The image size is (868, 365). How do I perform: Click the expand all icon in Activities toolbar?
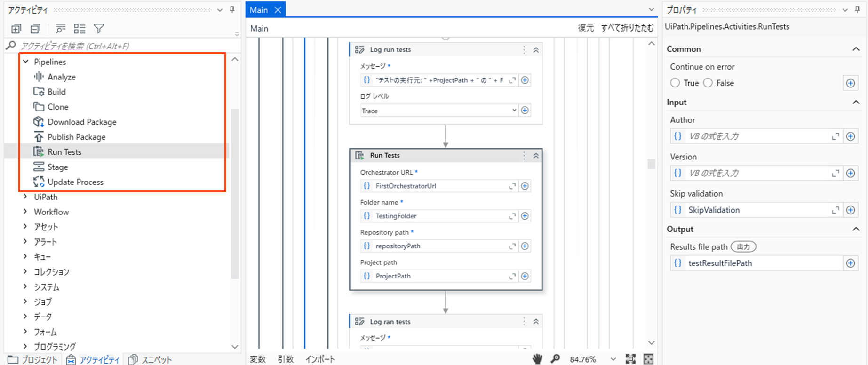coord(16,29)
